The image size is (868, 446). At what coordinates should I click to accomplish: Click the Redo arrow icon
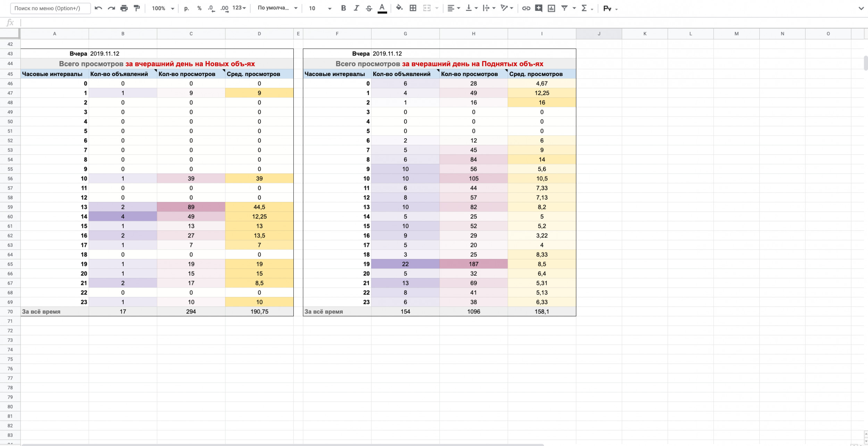tap(111, 8)
